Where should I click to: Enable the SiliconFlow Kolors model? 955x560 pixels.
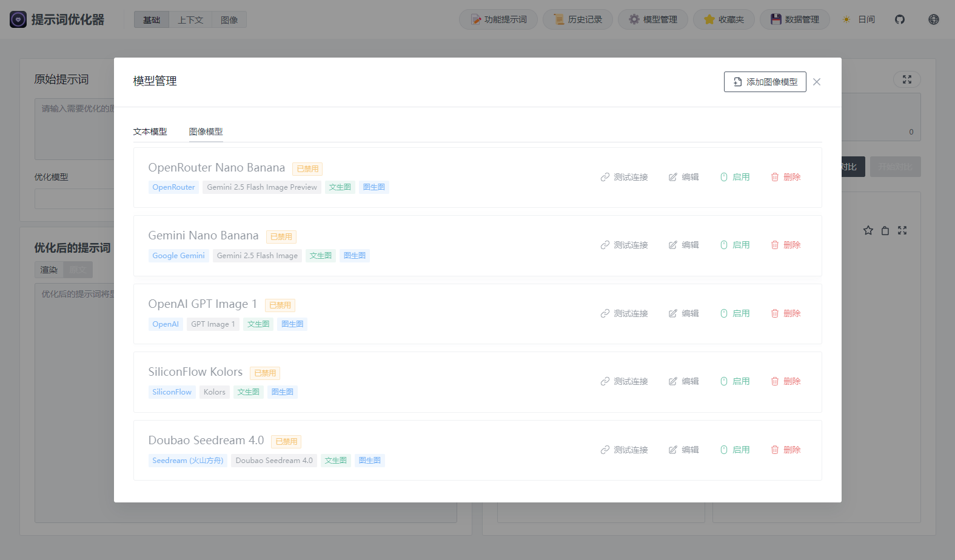pos(735,381)
